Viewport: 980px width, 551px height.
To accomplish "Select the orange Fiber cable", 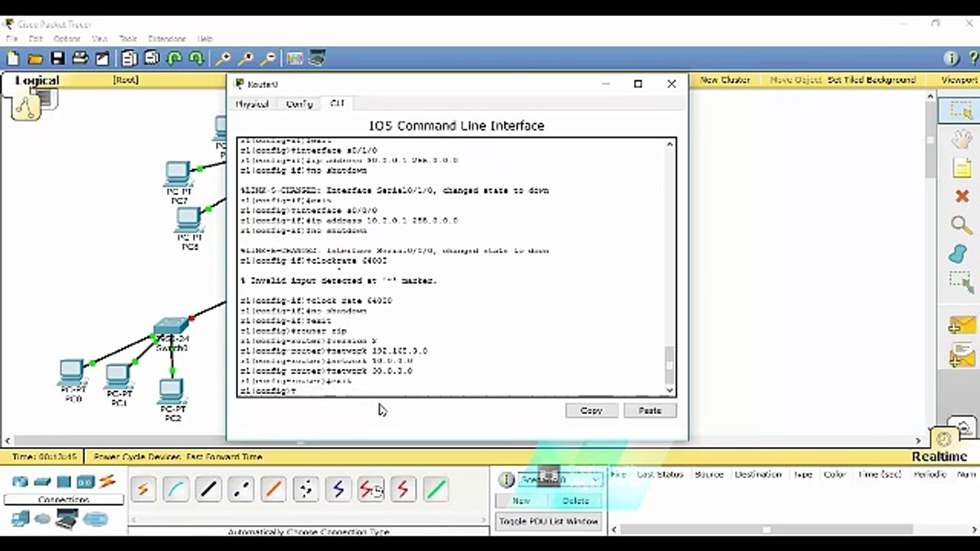I will 273,489.
